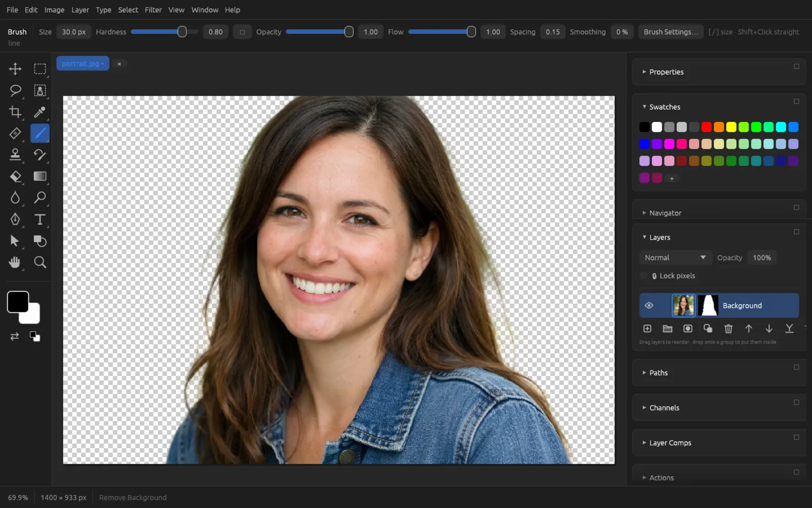Delete layer with the trash icon

click(x=728, y=329)
